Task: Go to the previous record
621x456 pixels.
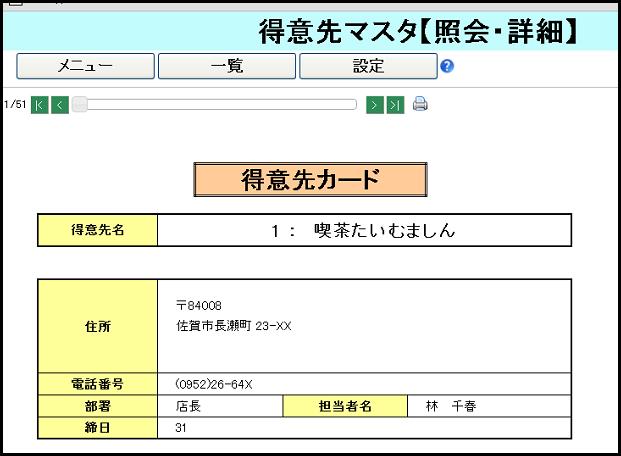Action: [60, 105]
